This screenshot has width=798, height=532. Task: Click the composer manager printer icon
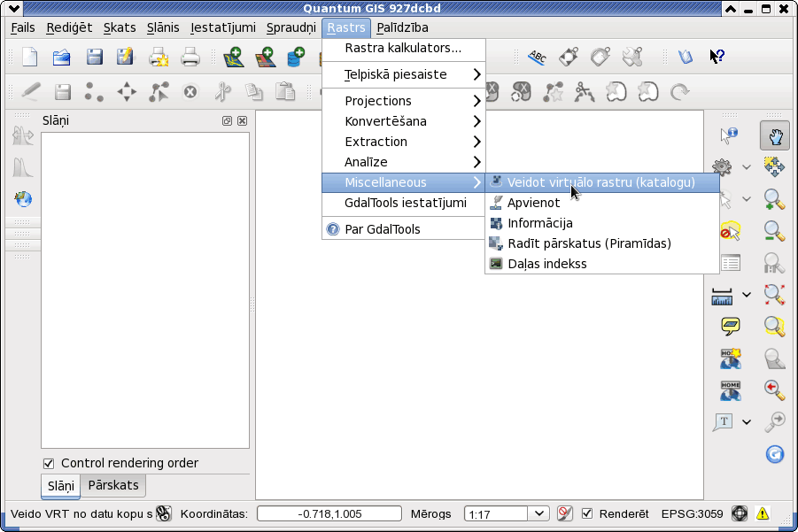190,57
